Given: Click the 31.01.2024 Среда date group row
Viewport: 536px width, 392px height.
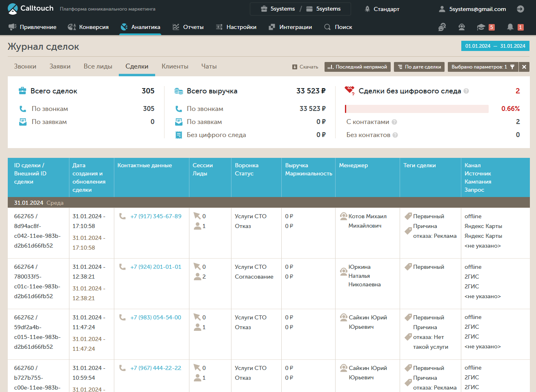Looking at the screenshot, I should [269, 203].
